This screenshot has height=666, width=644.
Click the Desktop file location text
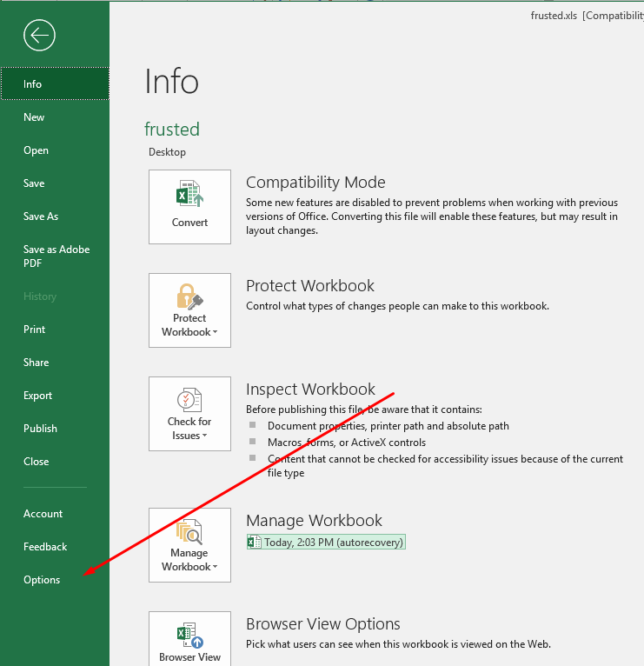coord(167,152)
